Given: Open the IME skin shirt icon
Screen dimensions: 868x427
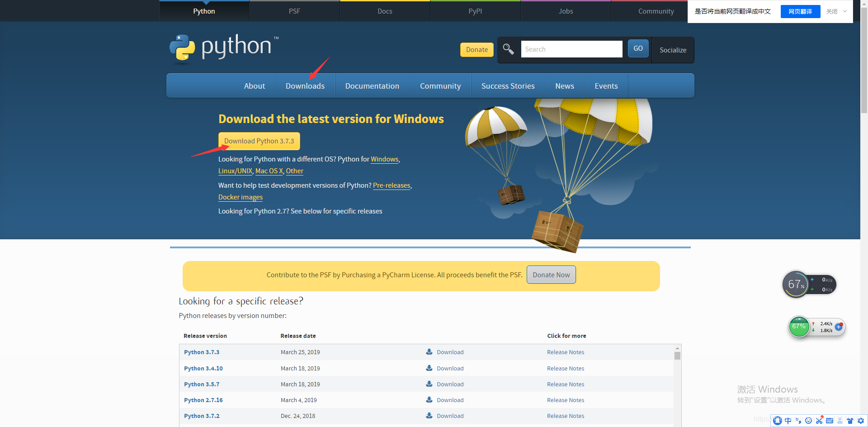Looking at the screenshot, I should [850, 421].
